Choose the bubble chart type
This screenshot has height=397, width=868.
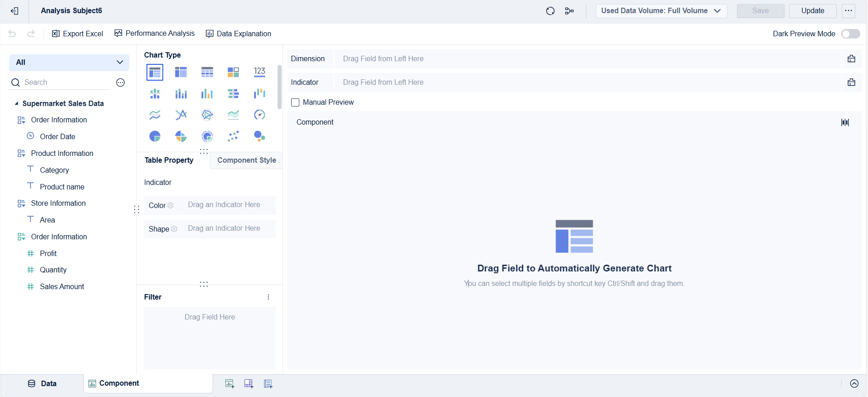[259, 136]
